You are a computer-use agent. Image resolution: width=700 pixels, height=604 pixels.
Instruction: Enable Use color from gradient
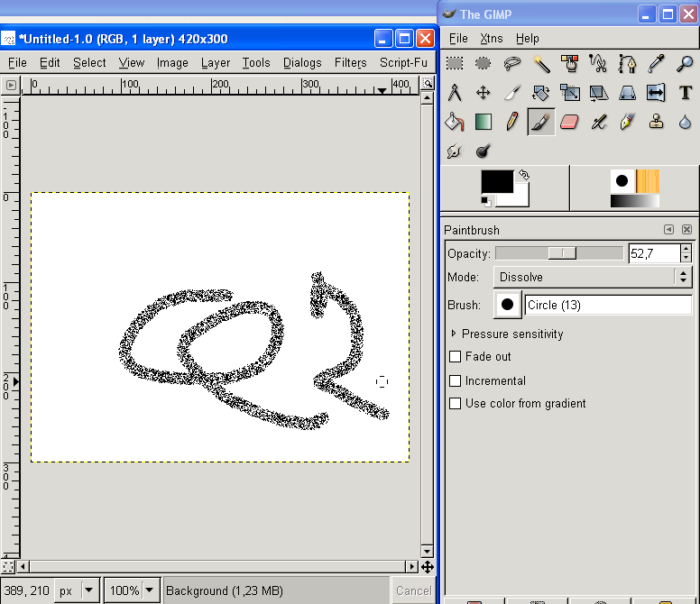pos(456,404)
